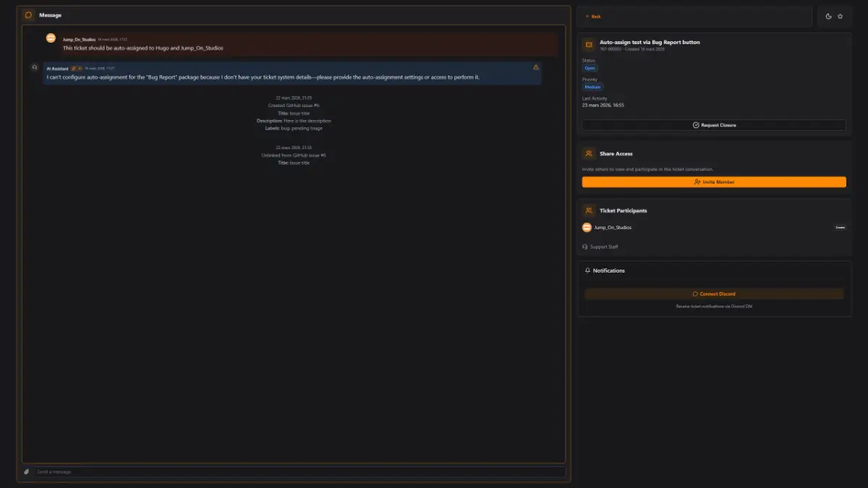Click the message 'This ticket should be auto-assigned to Hugo'
The width and height of the screenshot is (868, 488).
point(143,48)
